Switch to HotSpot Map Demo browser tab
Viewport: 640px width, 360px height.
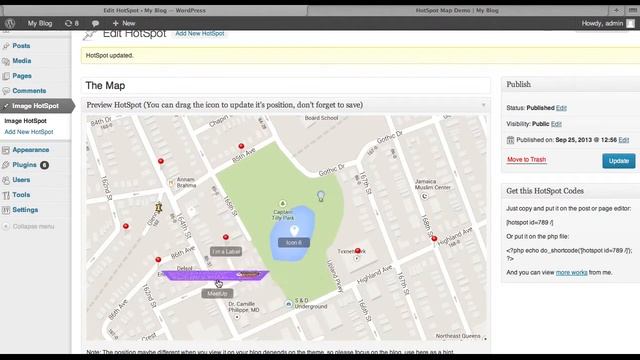(457, 10)
